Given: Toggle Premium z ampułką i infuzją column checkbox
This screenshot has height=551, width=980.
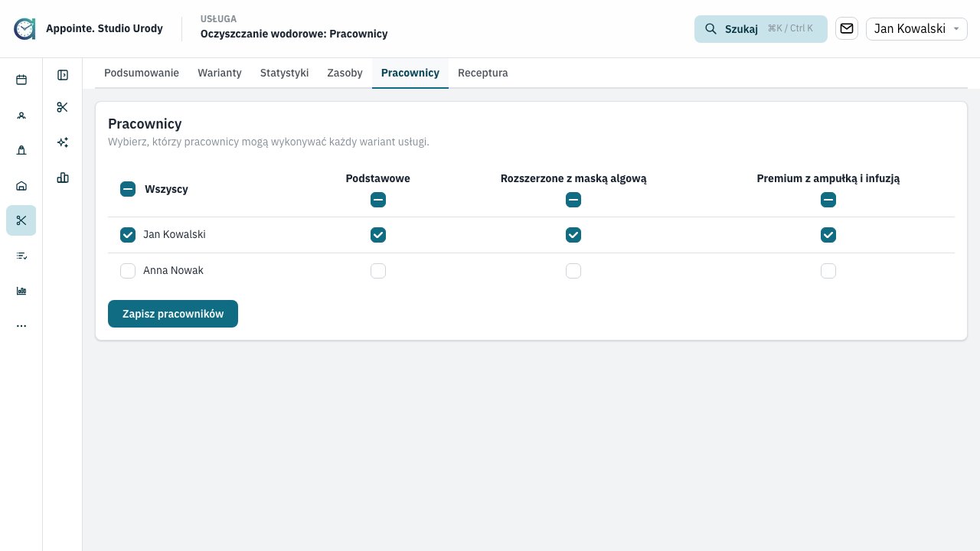Looking at the screenshot, I should pos(828,200).
